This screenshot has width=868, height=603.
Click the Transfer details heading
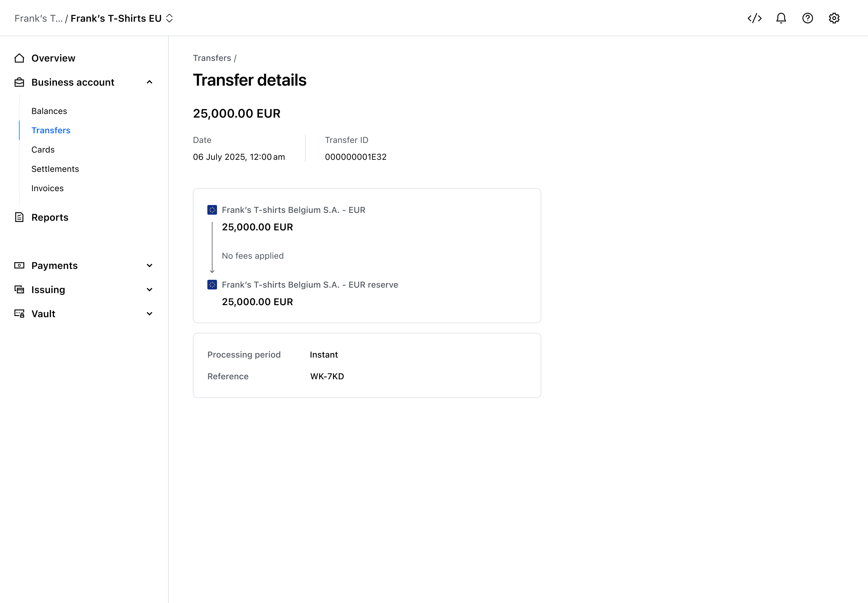pos(250,80)
